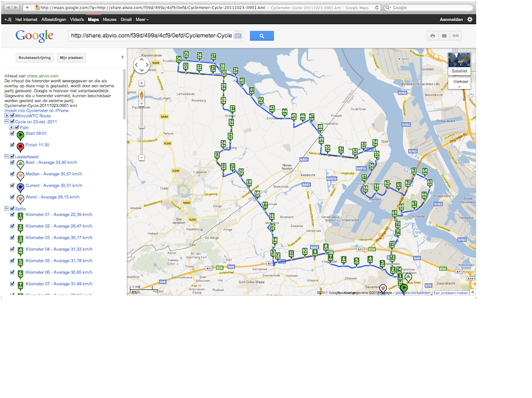Reload the page in the address bar
This screenshot has height=398, width=532.
pyautogui.click(x=376, y=8)
